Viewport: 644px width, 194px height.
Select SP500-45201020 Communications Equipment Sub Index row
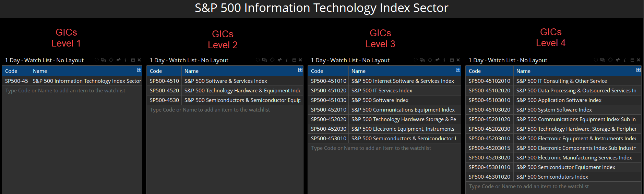click(553, 119)
